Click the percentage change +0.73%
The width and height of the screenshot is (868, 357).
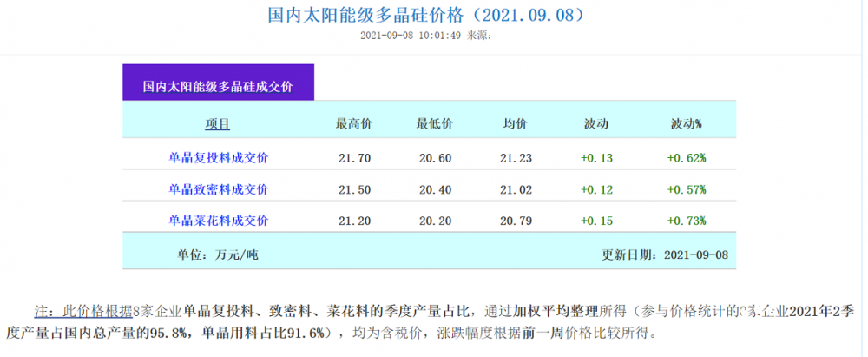[687, 221]
